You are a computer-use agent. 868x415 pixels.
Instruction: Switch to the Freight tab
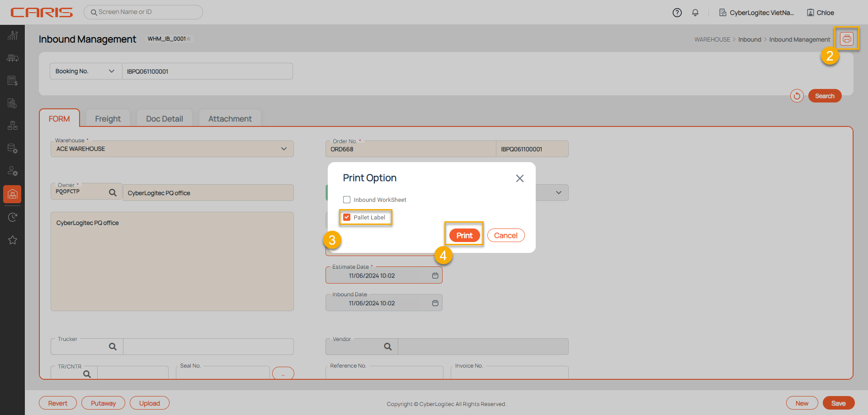[x=108, y=119]
